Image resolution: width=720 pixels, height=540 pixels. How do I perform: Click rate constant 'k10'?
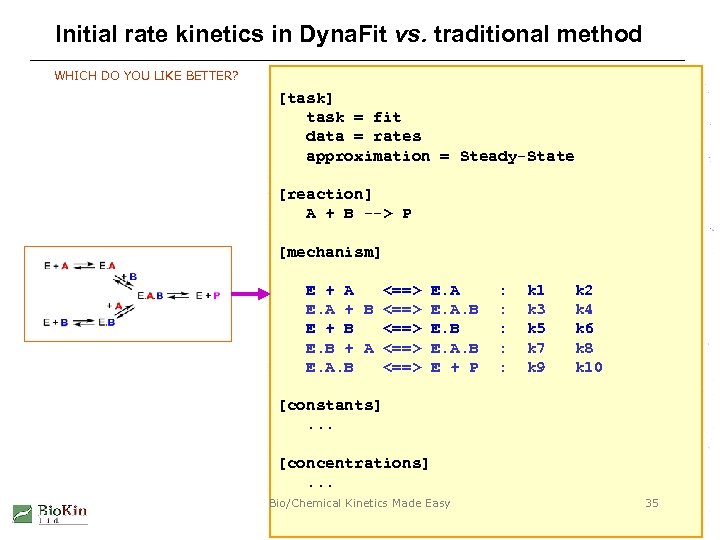589,367
